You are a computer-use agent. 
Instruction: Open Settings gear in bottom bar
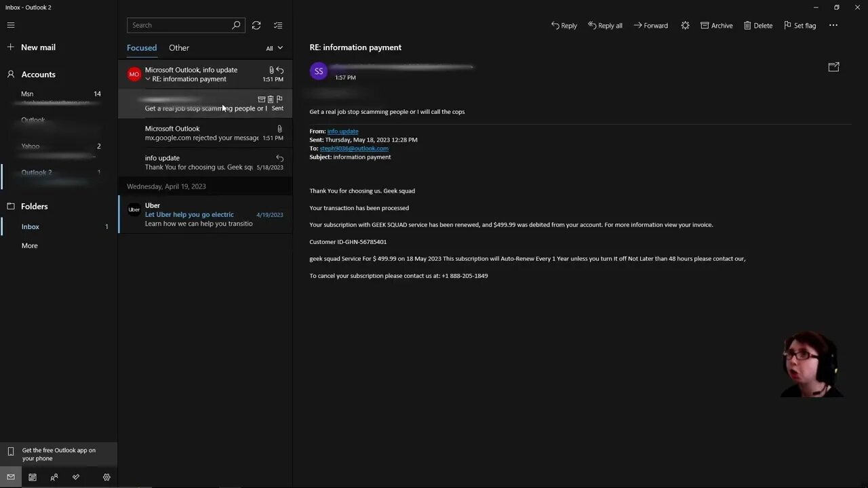(x=106, y=477)
